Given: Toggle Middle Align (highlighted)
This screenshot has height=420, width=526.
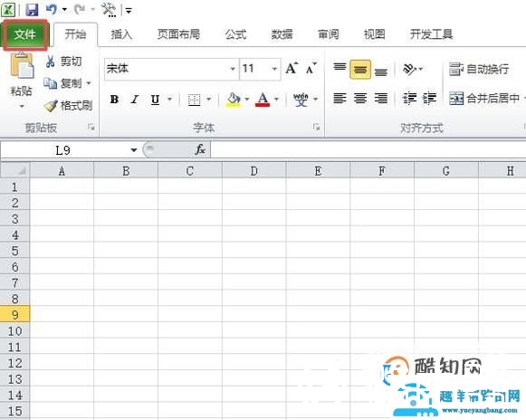Looking at the screenshot, I should (x=360, y=70).
